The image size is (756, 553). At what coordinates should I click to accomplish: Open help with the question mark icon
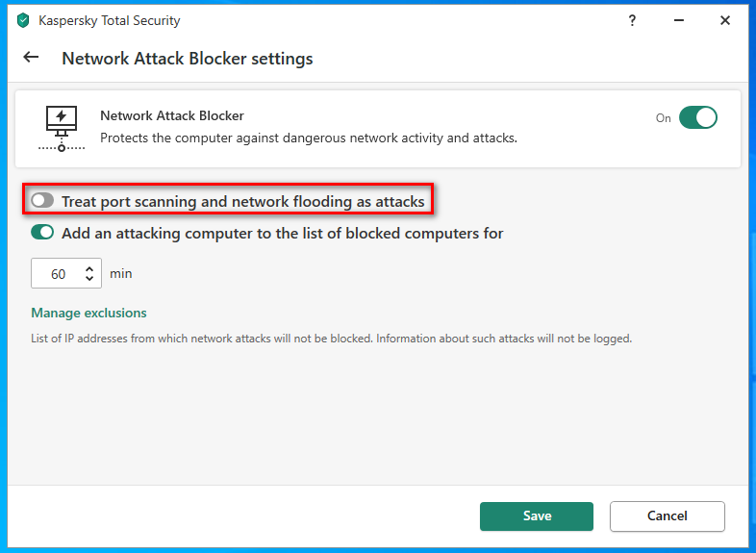click(632, 20)
